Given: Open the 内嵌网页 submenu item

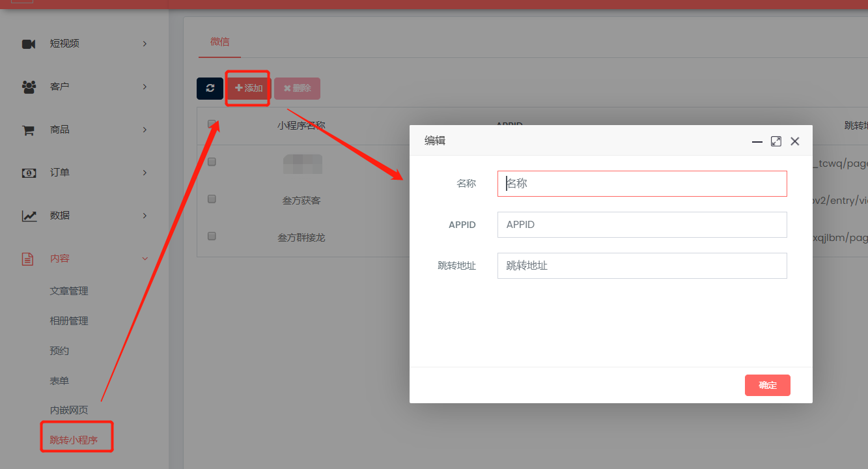Looking at the screenshot, I should 69,410.
